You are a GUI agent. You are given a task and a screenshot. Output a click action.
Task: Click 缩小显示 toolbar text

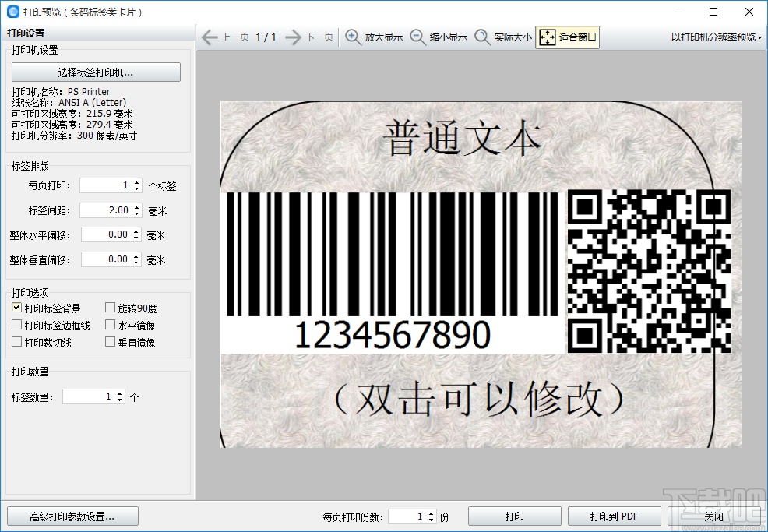tap(448, 37)
